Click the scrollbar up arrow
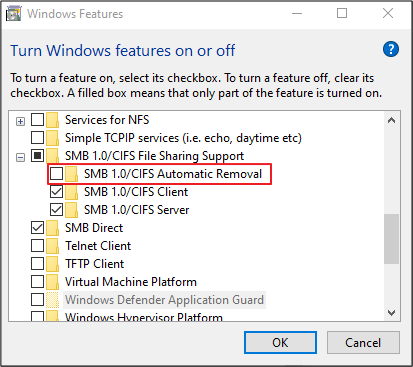 click(391, 120)
